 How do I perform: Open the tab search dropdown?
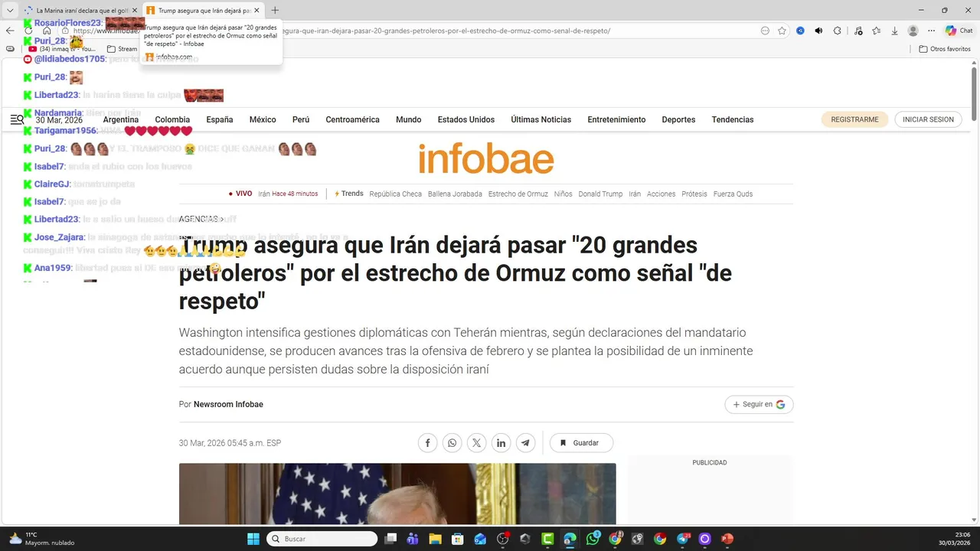[x=10, y=10]
